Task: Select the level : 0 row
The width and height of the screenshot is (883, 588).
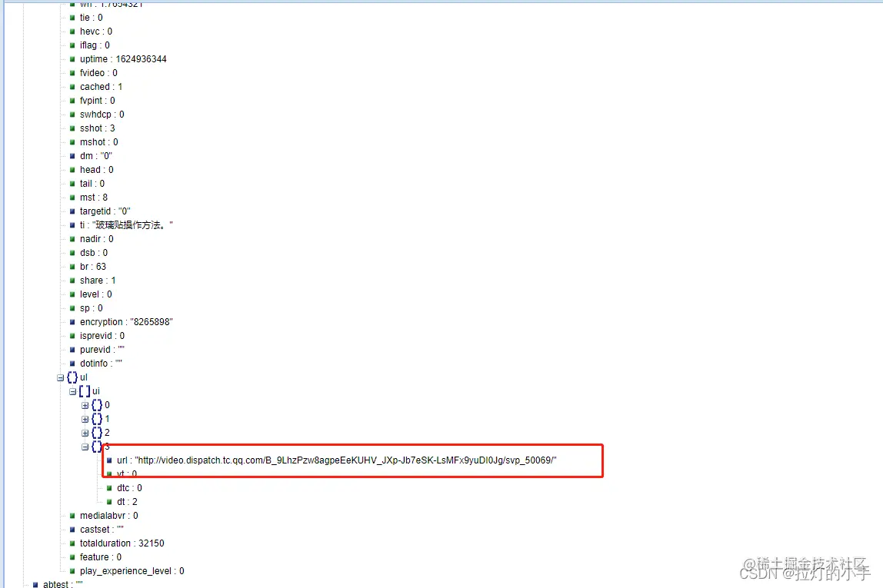Action: (95, 294)
